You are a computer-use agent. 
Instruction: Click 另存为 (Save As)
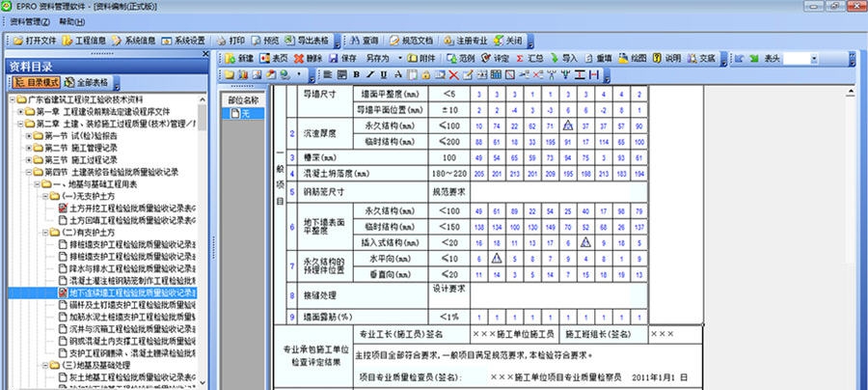click(377, 58)
